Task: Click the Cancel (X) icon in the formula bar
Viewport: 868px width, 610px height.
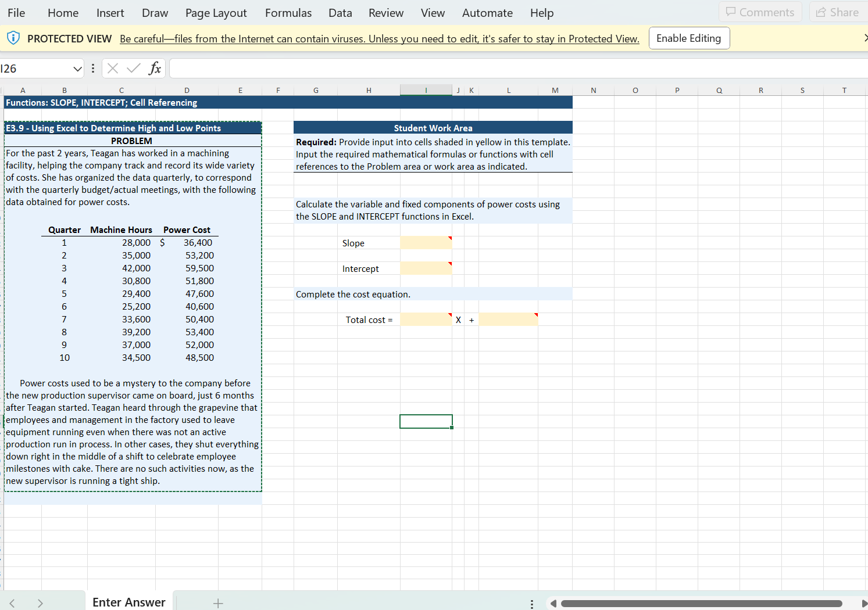Action: [x=112, y=68]
